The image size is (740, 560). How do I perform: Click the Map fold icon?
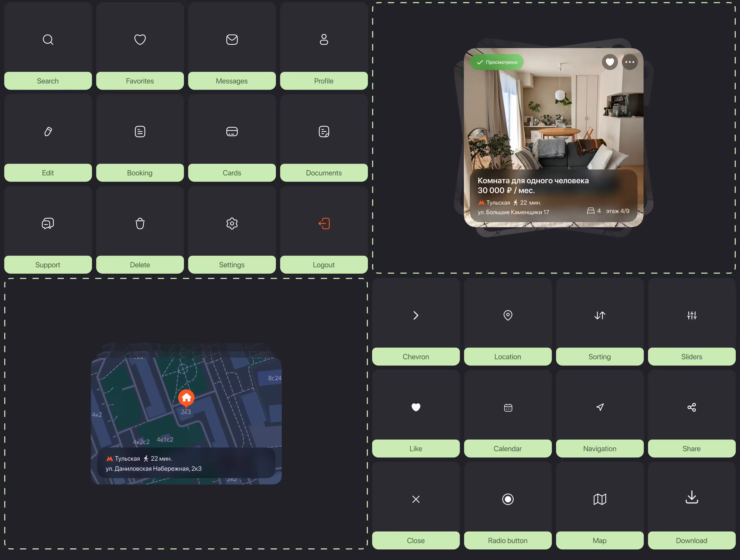[x=600, y=499]
